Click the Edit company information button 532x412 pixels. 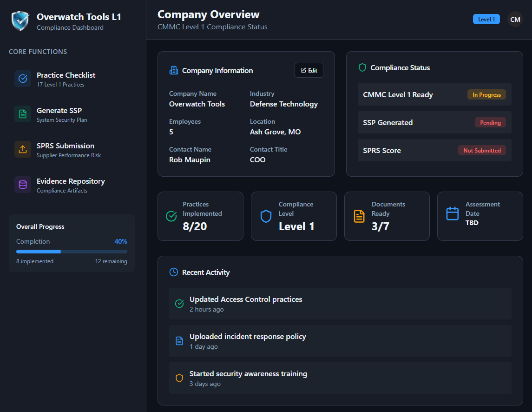(309, 70)
